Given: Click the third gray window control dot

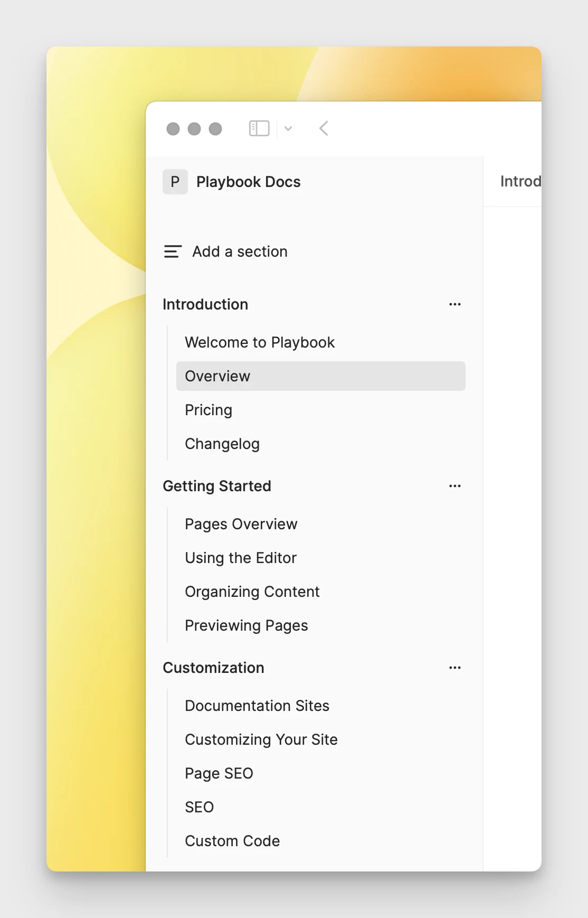Looking at the screenshot, I should point(215,129).
